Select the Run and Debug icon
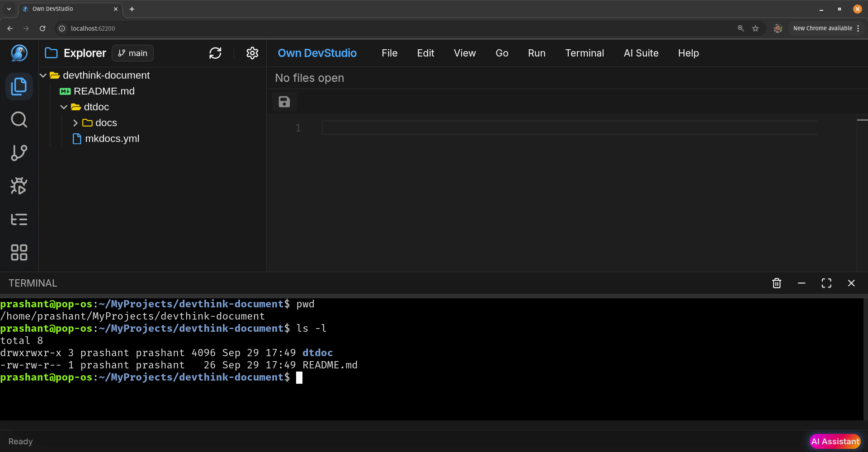Screen dimensions: 868x452 click(x=19, y=186)
